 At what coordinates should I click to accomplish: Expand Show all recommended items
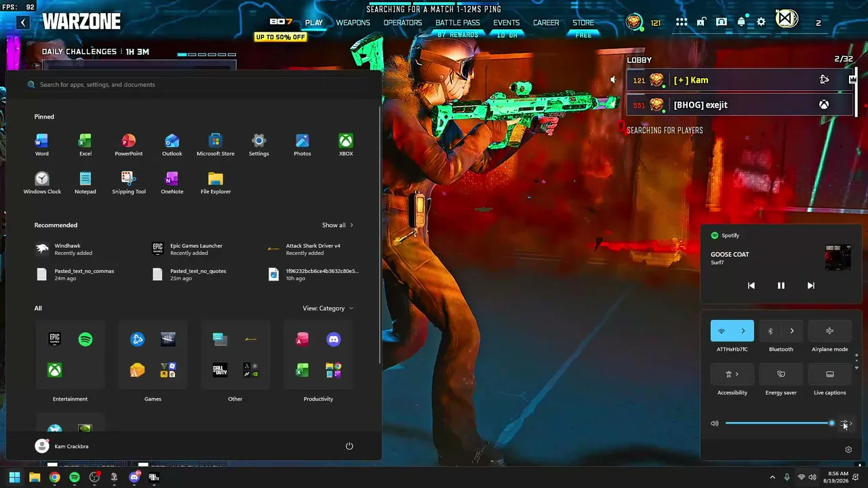[x=338, y=225]
